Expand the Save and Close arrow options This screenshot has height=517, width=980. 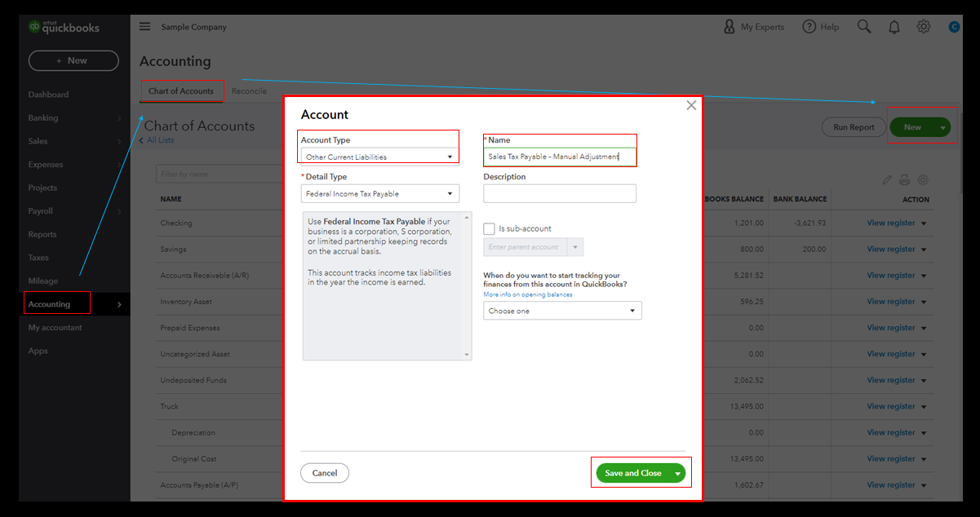(x=677, y=474)
